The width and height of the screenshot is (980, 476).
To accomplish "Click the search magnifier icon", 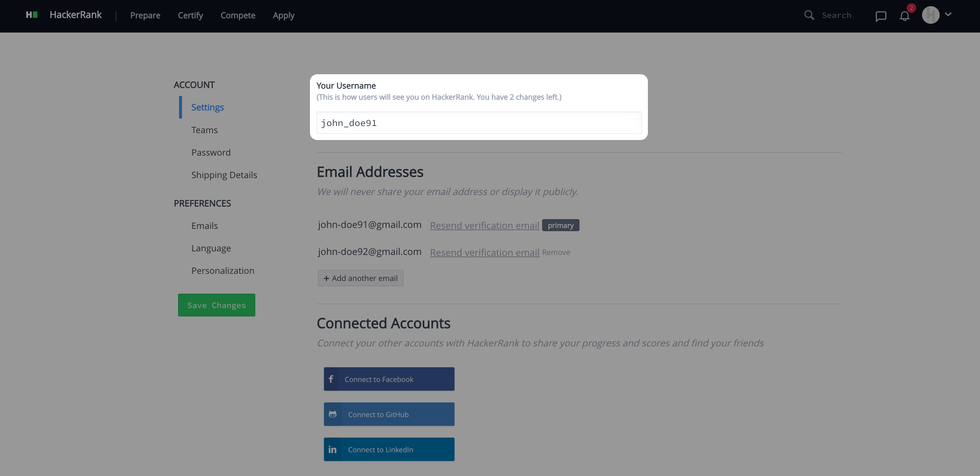I will tap(809, 15).
